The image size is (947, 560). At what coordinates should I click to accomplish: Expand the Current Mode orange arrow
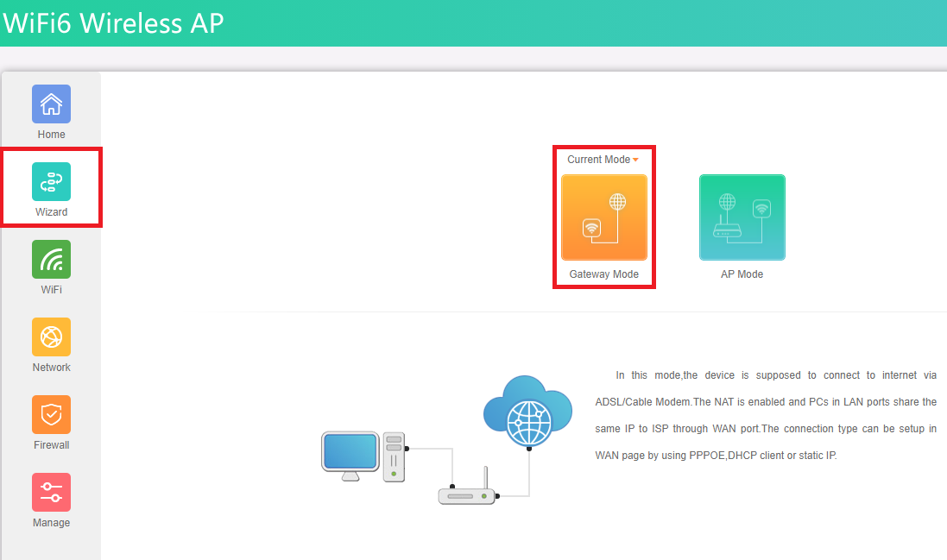pyautogui.click(x=635, y=160)
